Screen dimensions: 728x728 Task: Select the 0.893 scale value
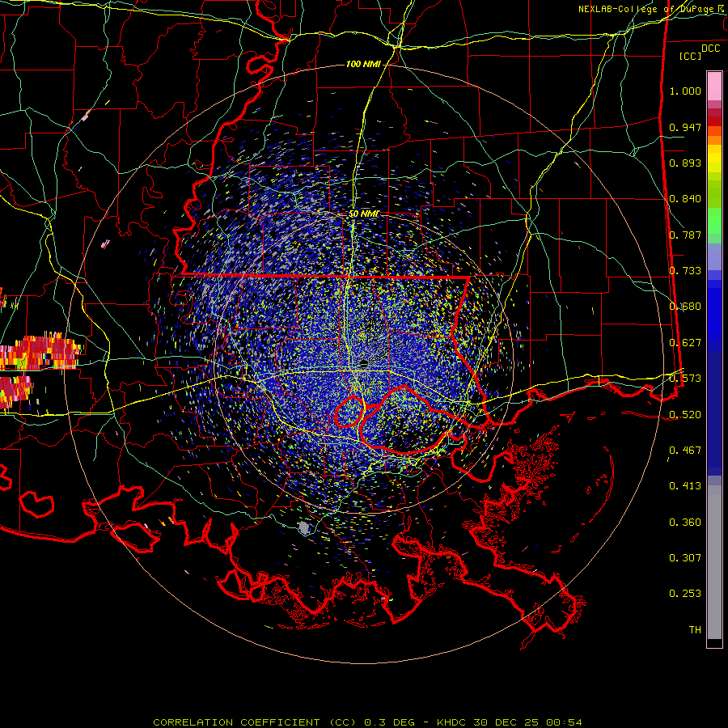[685, 163]
